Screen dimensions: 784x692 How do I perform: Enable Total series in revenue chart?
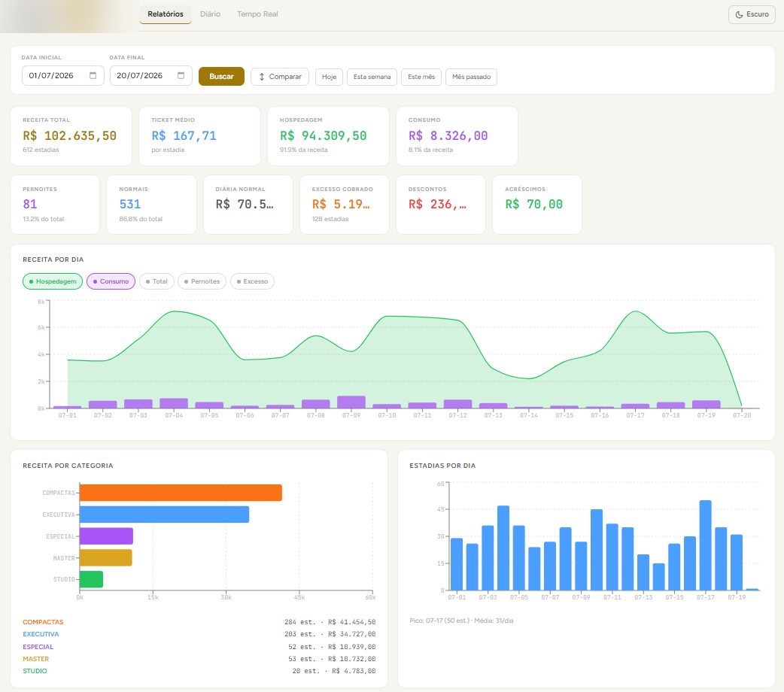coord(156,281)
